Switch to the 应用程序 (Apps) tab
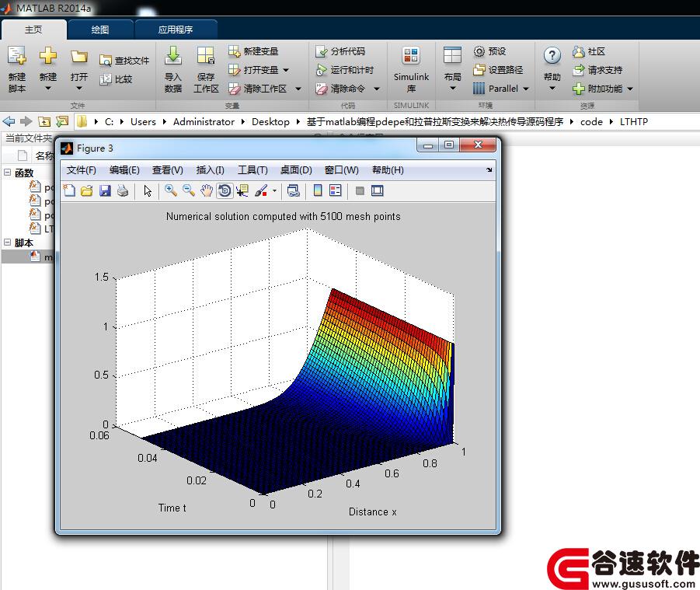 pyautogui.click(x=176, y=30)
